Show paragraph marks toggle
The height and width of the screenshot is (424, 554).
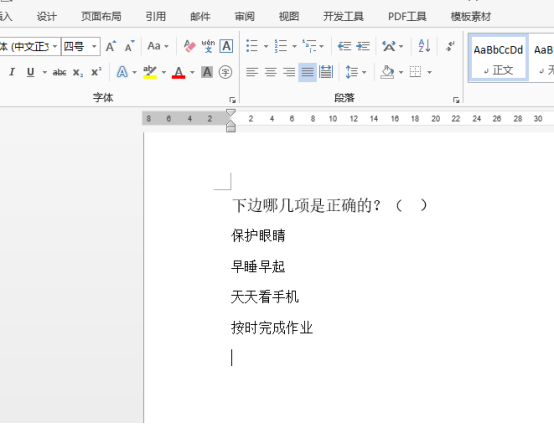[x=450, y=46]
